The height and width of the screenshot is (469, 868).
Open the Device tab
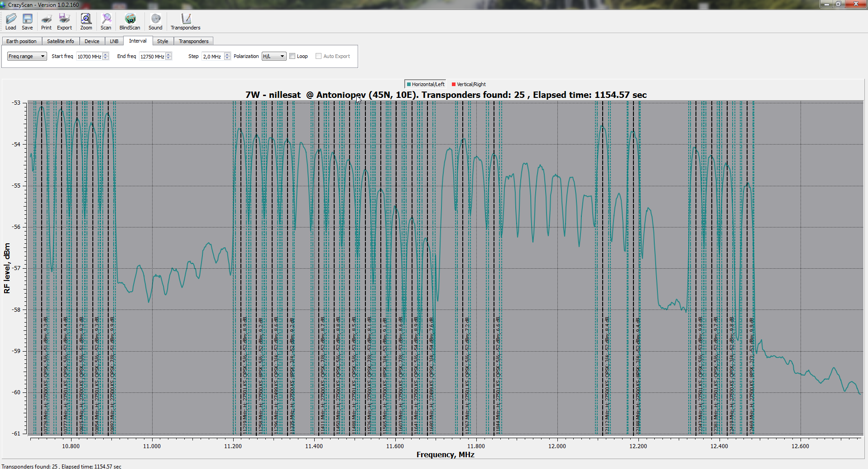tap(92, 41)
